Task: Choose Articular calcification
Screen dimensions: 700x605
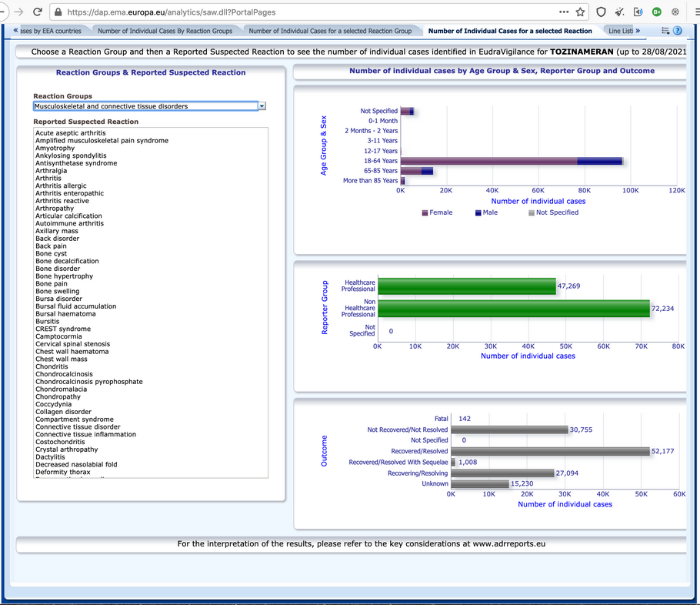Action: click(68, 216)
